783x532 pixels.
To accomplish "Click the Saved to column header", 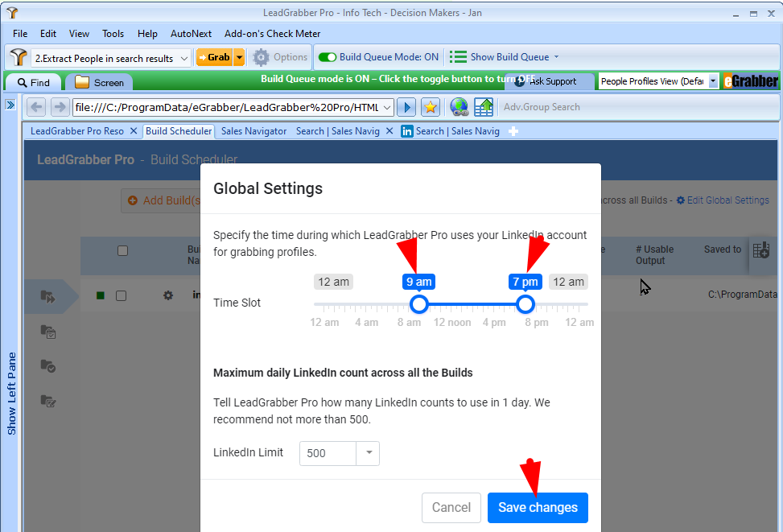I will [722, 250].
